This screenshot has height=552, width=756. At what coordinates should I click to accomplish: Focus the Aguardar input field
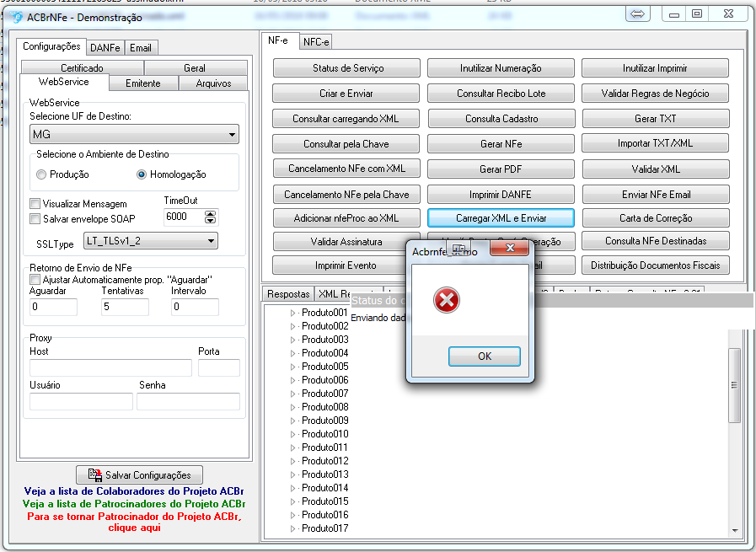tap(53, 307)
